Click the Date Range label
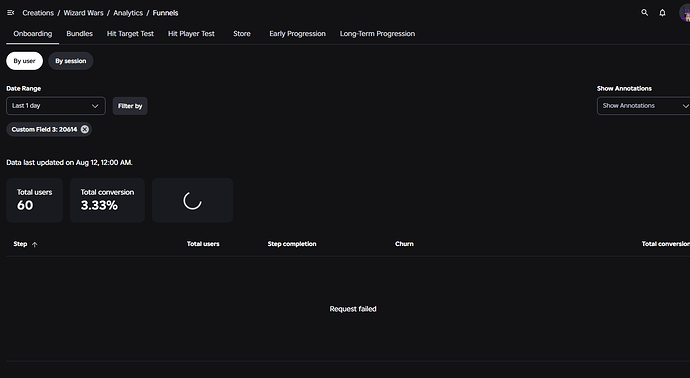The image size is (690, 378). [23, 88]
